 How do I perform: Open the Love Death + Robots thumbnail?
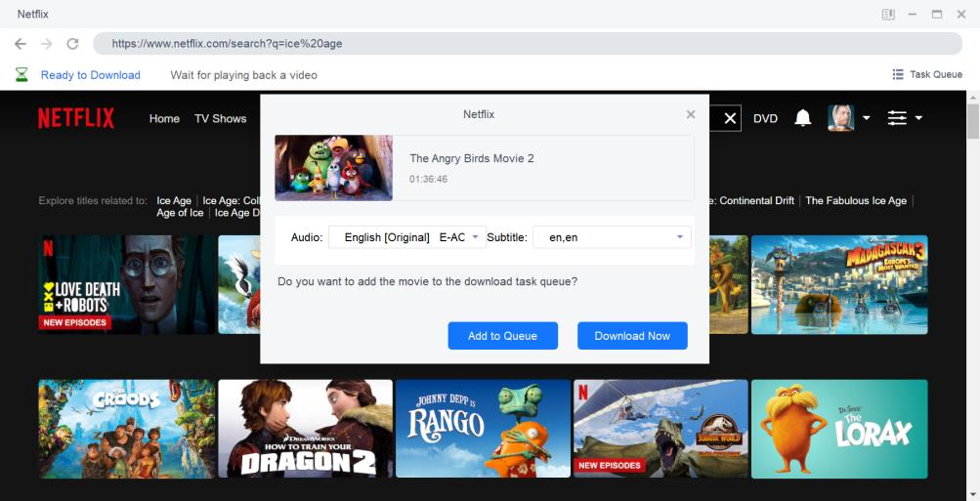tap(127, 285)
